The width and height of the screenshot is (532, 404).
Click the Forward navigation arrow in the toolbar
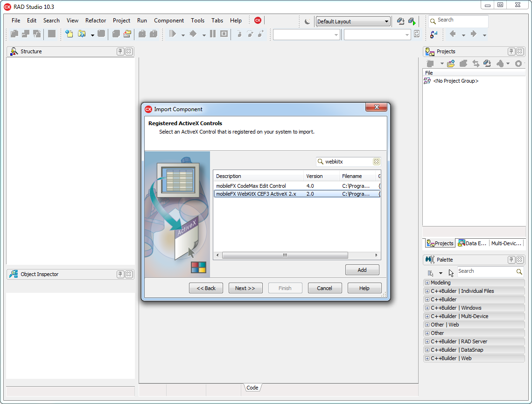click(x=474, y=34)
